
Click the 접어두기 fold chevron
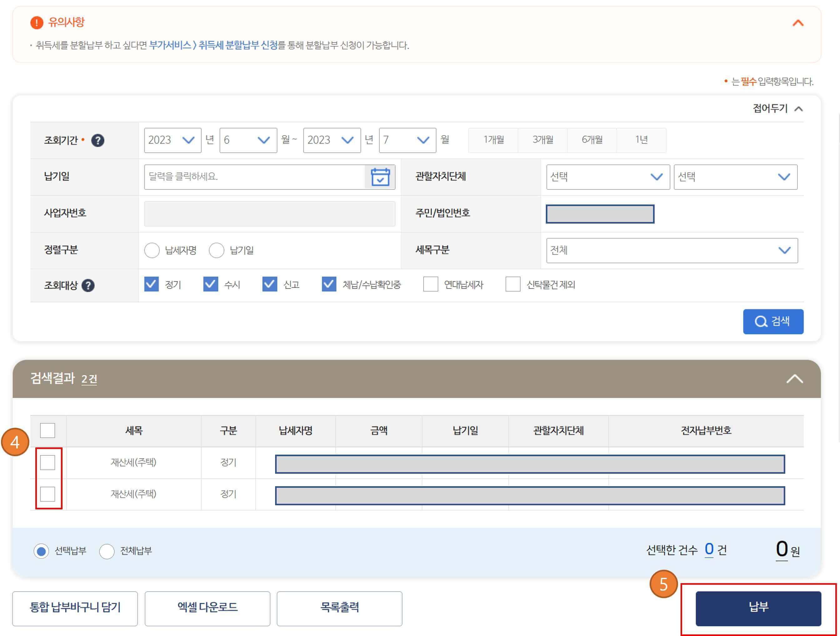click(x=799, y=109)
